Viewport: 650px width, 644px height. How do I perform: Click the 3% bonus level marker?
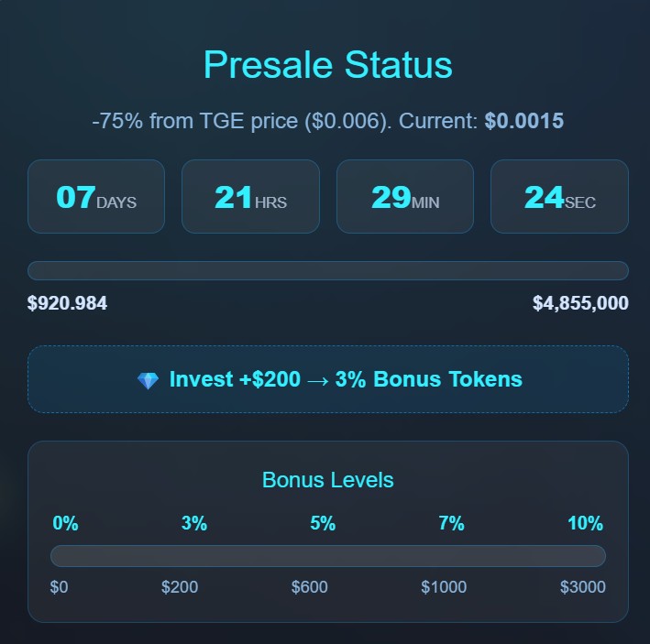[x=194, y=524]
